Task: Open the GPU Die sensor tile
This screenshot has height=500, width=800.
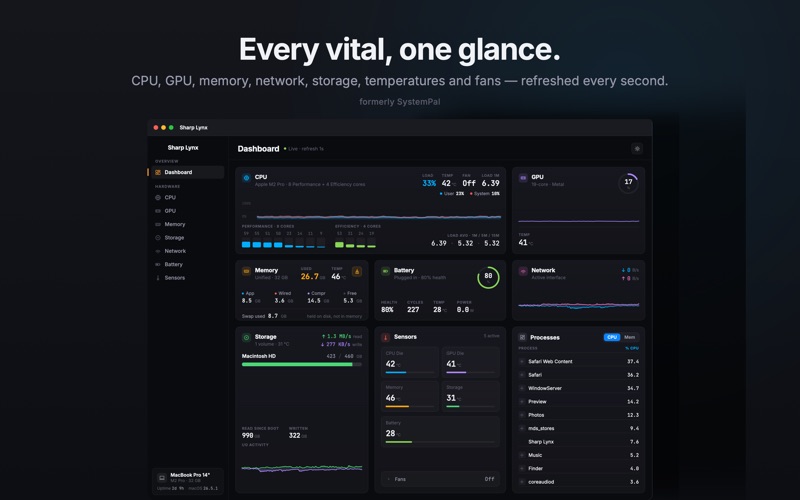Action: [470, 362]
